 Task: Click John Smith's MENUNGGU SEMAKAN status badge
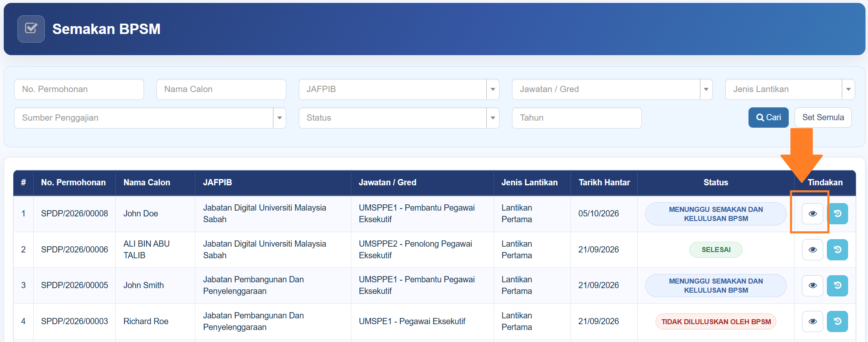(x=716, y=286)
